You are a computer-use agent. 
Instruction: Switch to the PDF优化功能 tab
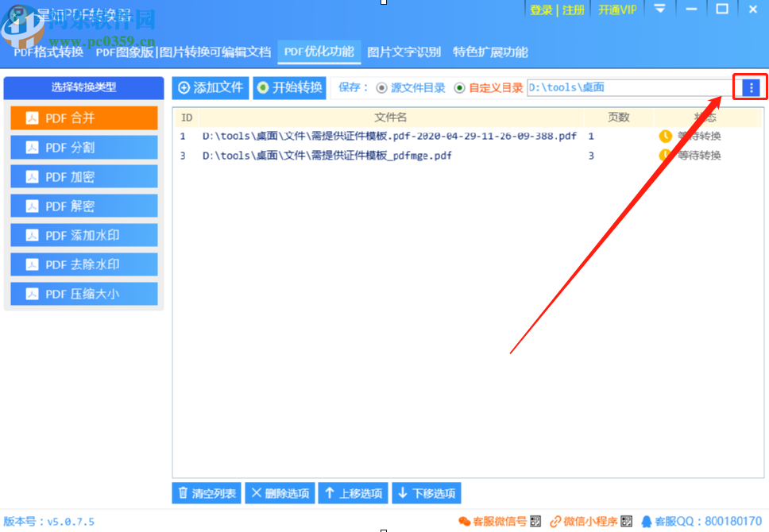pyautogui.click(x=319, y=52)
